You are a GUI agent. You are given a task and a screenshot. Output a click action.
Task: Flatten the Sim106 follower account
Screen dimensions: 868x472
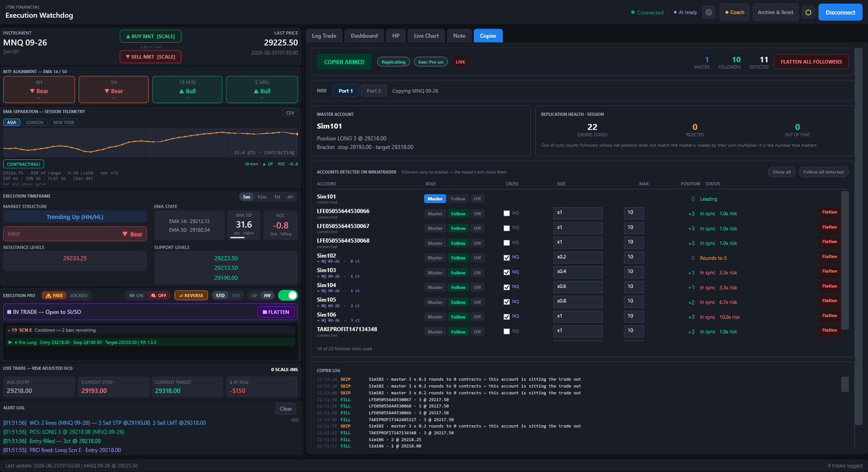click(829, 316)
